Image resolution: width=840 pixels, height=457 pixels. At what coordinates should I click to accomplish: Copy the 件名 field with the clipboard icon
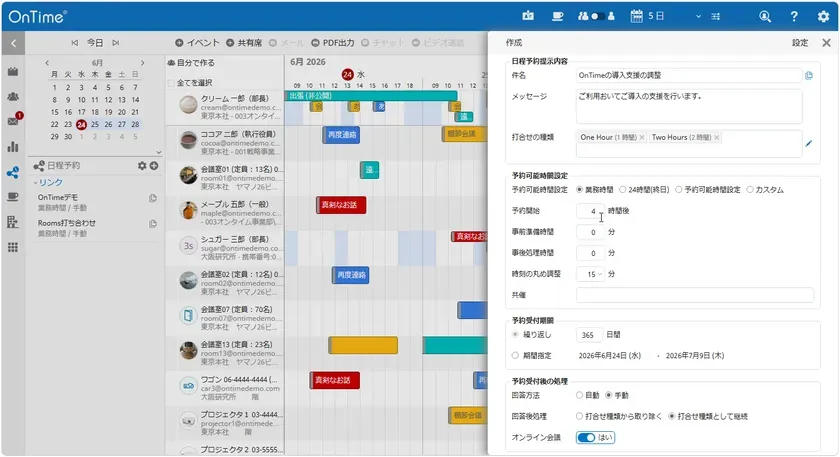[x=809, y=76]
